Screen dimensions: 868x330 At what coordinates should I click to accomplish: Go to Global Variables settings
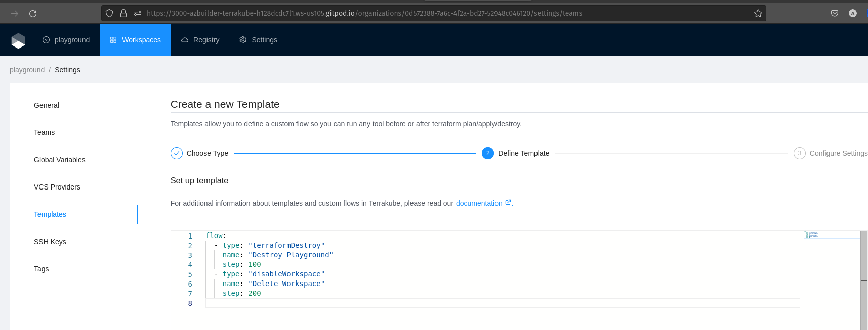(60, 160)
